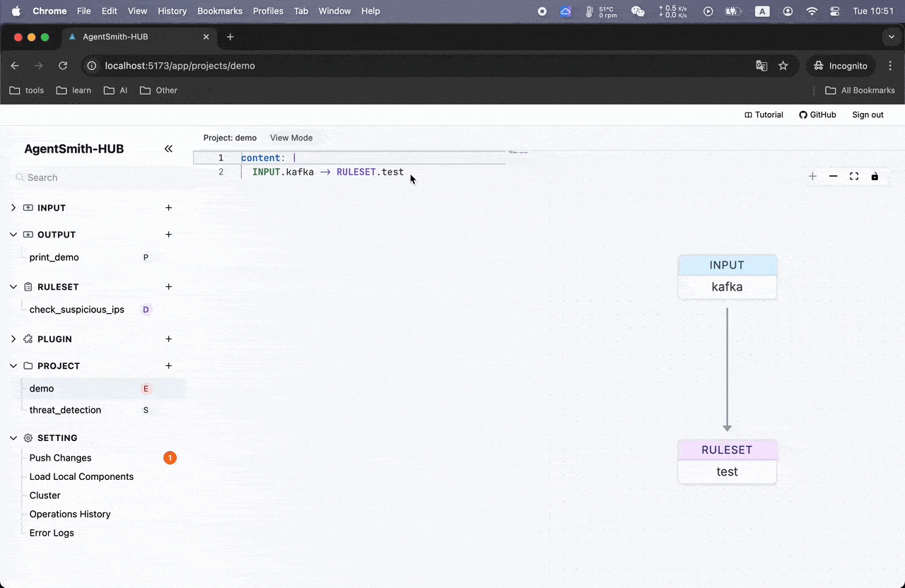Image resolution: width=905 pixels, height=588 pixels.
Task: Add a new PLUGIN component
Action: 168,339
